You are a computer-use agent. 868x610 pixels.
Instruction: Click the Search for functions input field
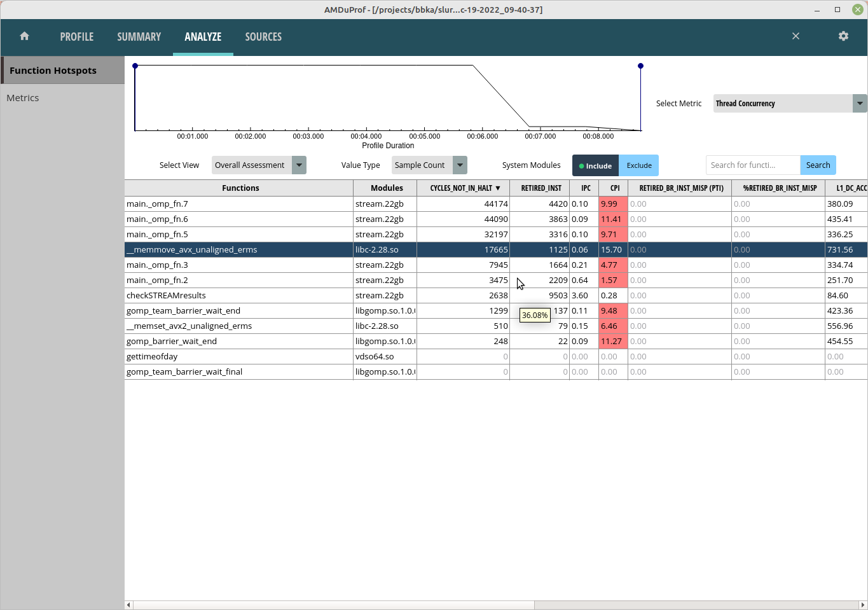(752, 165)
